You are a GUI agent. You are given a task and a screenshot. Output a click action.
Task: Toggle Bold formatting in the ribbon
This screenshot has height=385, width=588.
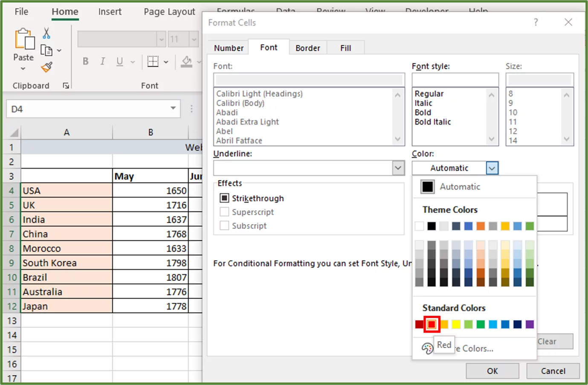coord(85,61)
